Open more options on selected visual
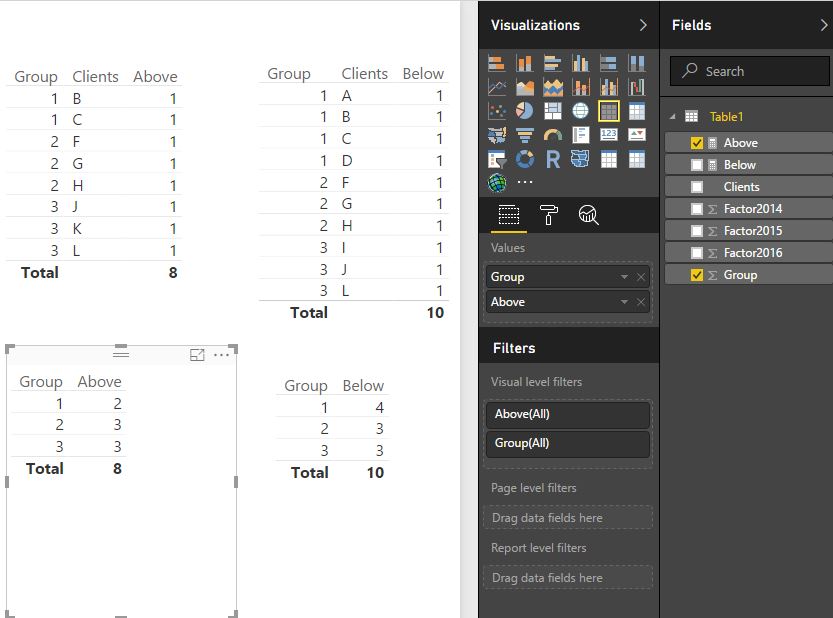The width and height of the screenshot is (833, 618). pos(222,355)
